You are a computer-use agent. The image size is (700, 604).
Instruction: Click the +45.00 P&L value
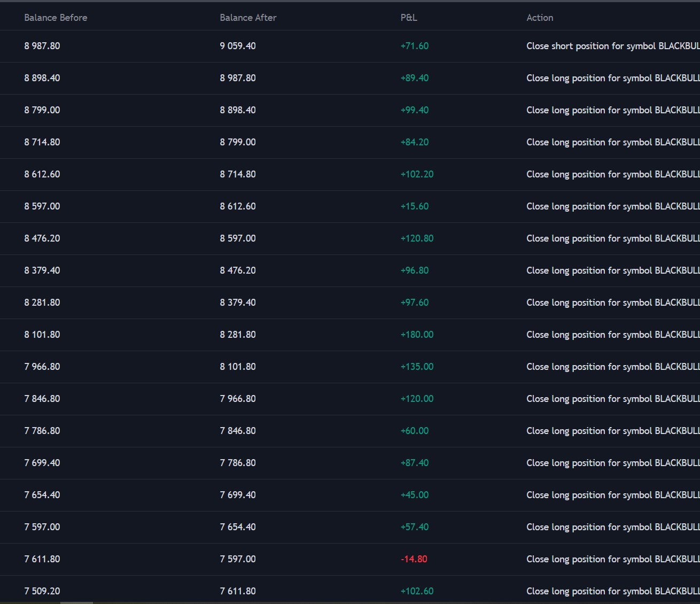(x=415, y=495)
